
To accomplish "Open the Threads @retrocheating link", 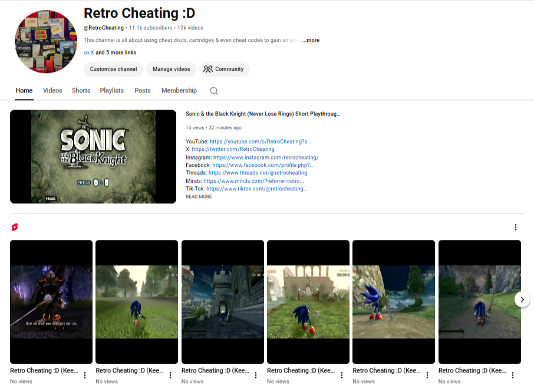I will [258, 173].
